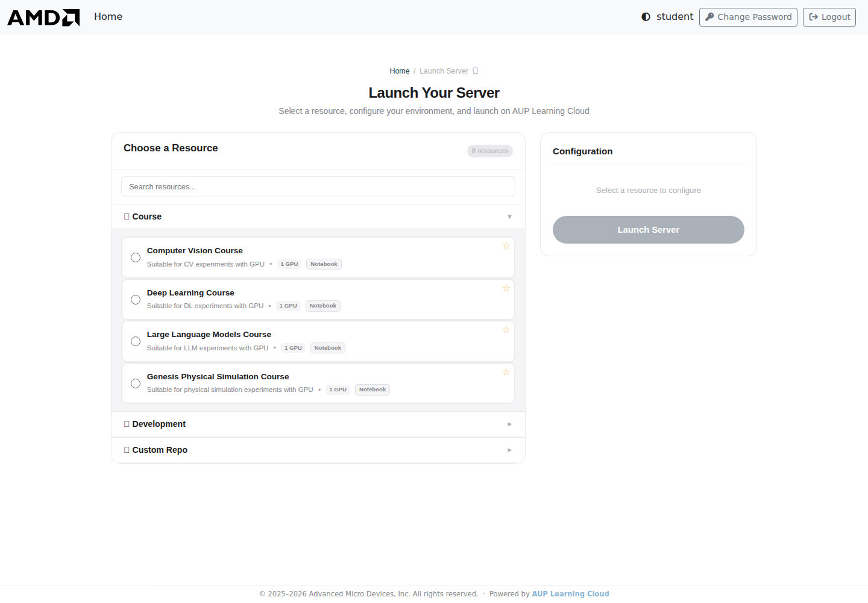The image size is (868, 603).
Task: Select the Large Language Models Course radio button
Action: click(136, 341)
